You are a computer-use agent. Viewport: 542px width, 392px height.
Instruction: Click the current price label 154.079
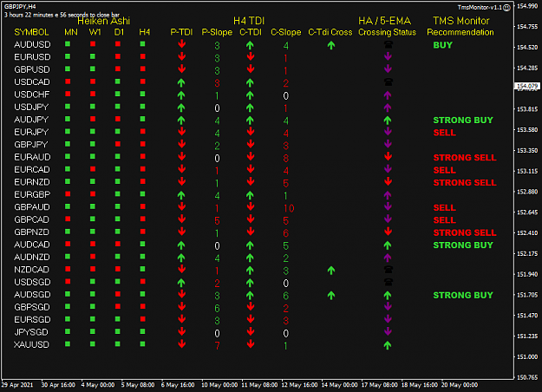[x=527, y=86]
